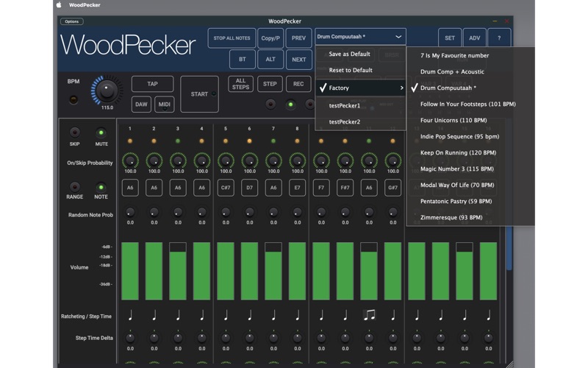Toggle step 7 green LED
Image resolution: width=588 pixels, height=368 pixels.
pos(273,141)
